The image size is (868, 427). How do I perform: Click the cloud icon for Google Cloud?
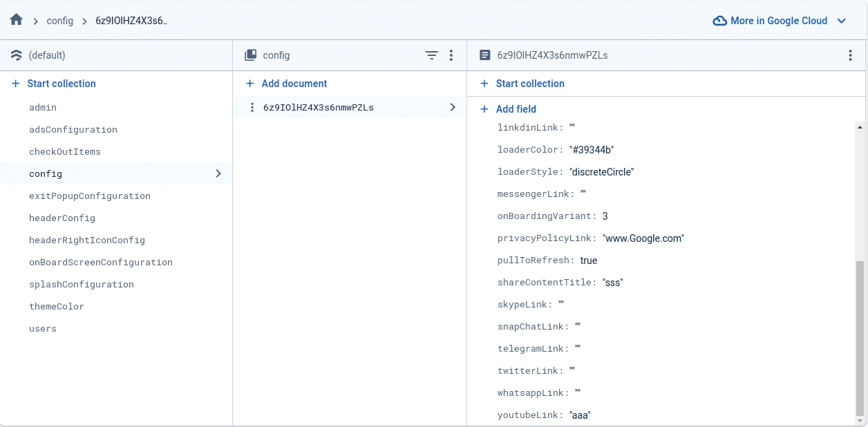pyautogui.click(x=719, y=21)
